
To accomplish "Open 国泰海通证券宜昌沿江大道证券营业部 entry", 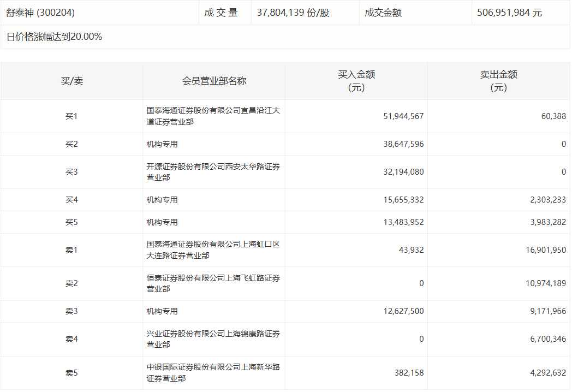I will click(213, 116).
